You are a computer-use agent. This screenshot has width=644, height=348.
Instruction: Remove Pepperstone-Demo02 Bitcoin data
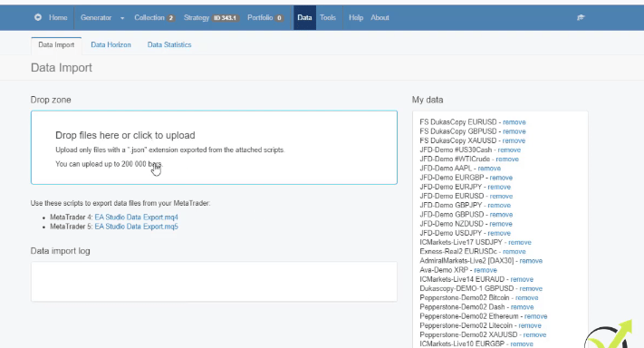[526, 298]
